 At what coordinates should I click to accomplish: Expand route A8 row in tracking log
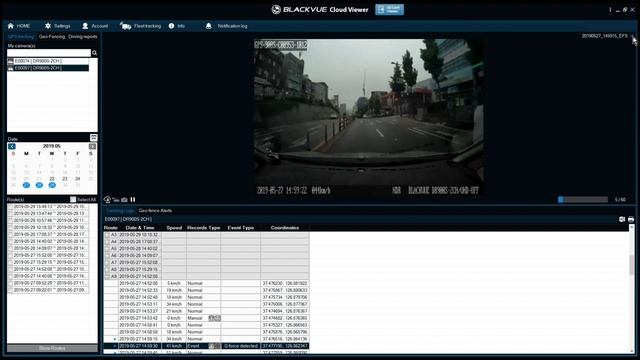click(107, 269)
